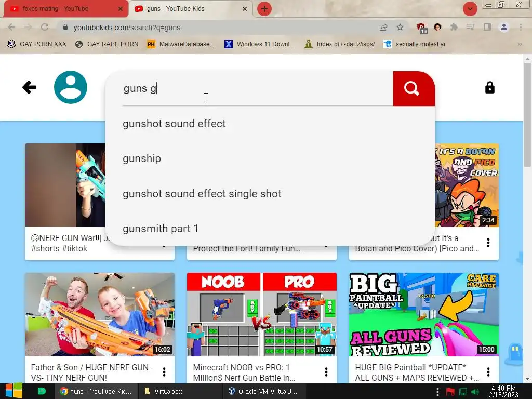Open the Index of /~dartz/isos/ bookmark
Viewport: 532px width, 399px height.
340,44
